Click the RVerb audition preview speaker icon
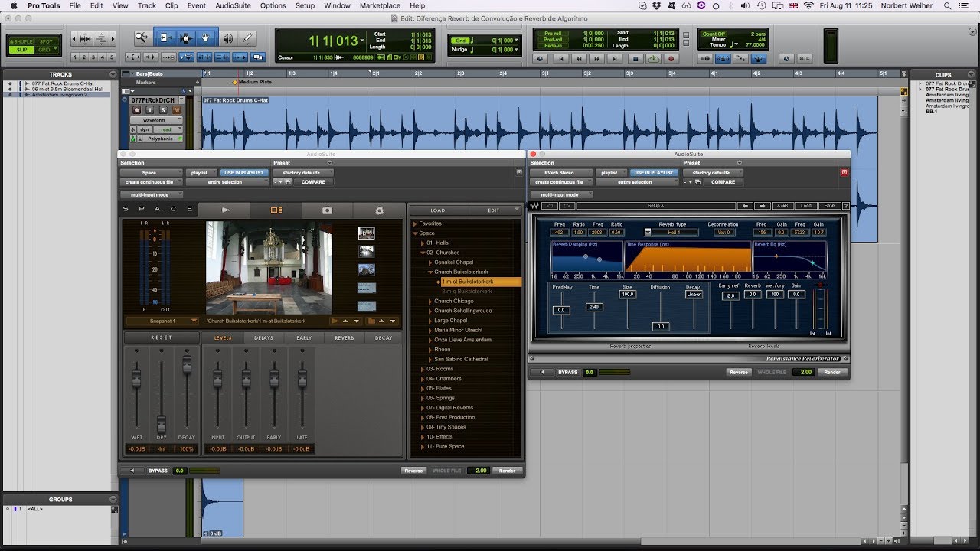 point(542,373)
